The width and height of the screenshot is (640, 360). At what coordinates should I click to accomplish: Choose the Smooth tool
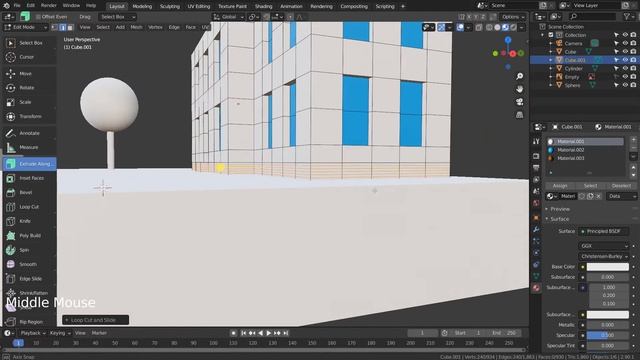pos(29,264)
